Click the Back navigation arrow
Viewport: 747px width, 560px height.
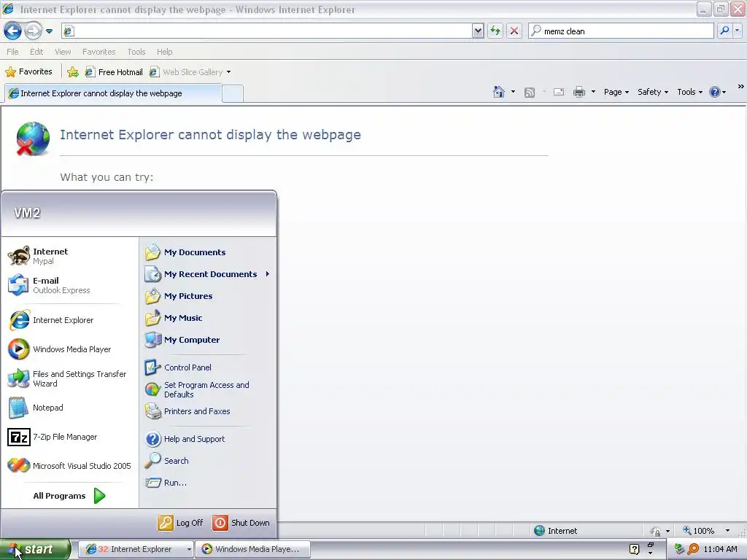coord(12,31)
